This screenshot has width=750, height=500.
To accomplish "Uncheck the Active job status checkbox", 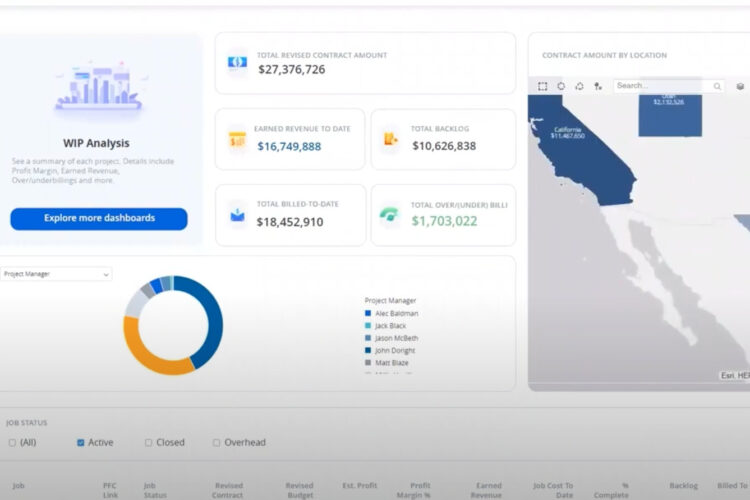I will point(81,443).
